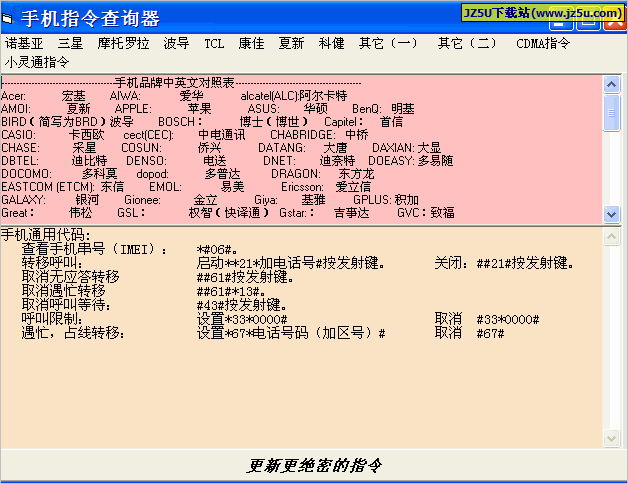Click the Gstar brand entry

pos(324,213)
